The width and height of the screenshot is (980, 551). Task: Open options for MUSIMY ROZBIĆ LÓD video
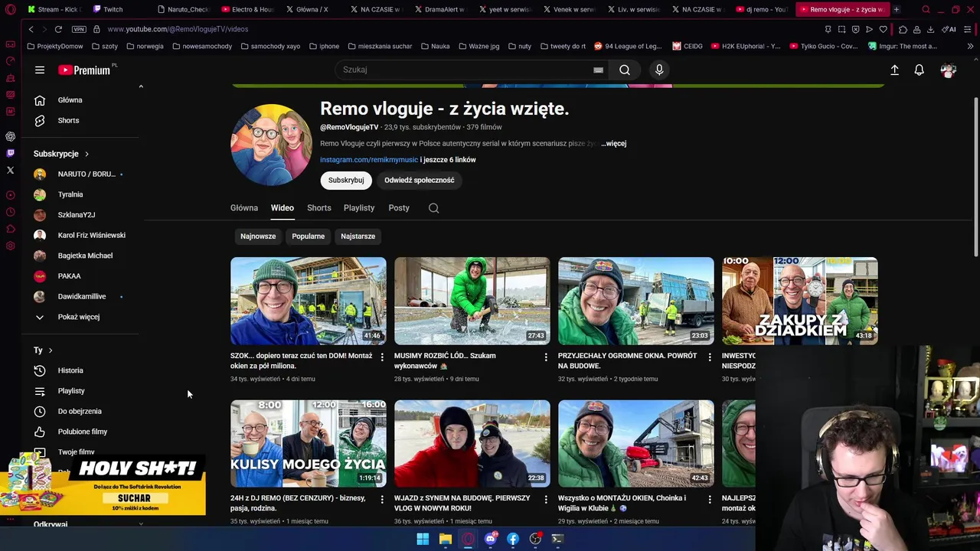546,357
